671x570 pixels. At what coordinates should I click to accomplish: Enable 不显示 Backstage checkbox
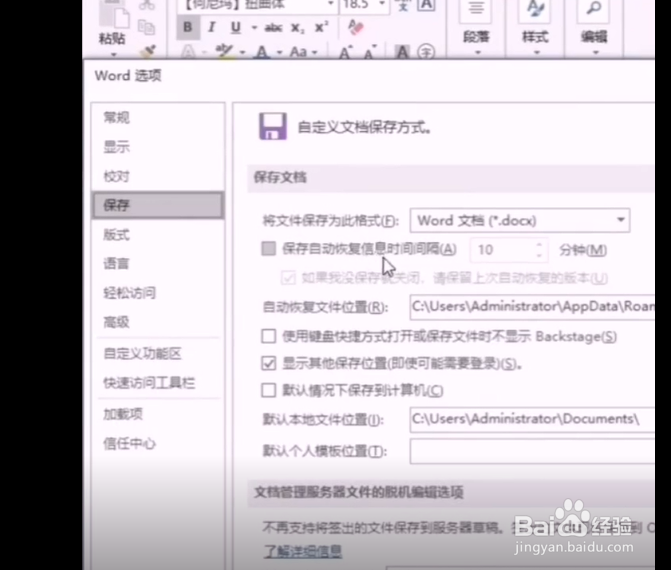point(268,336)
